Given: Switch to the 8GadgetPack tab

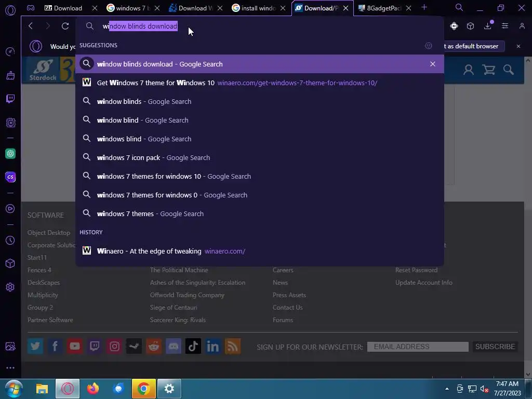Looking at the screenshot, I should pos(384,8).
